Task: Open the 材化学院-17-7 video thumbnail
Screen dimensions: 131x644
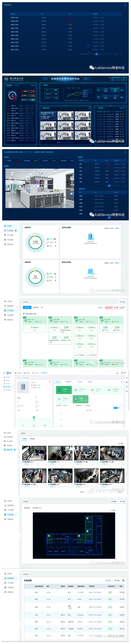Action: click(60, 453)
